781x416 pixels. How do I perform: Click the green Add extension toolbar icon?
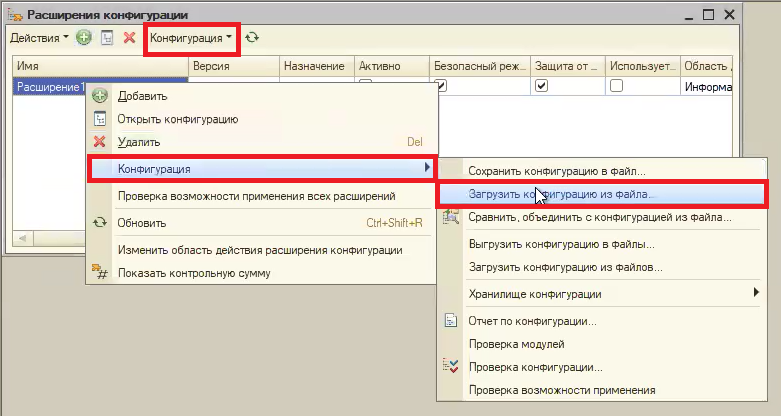pos(84,37)
